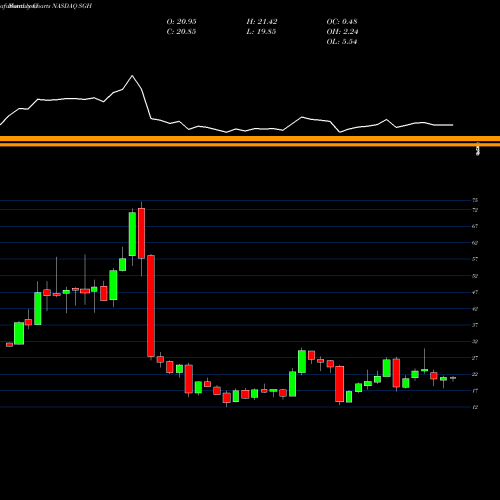Click the 17 price axis label
This screenshot has width=500, height=500.
click(x=475, y=391)
